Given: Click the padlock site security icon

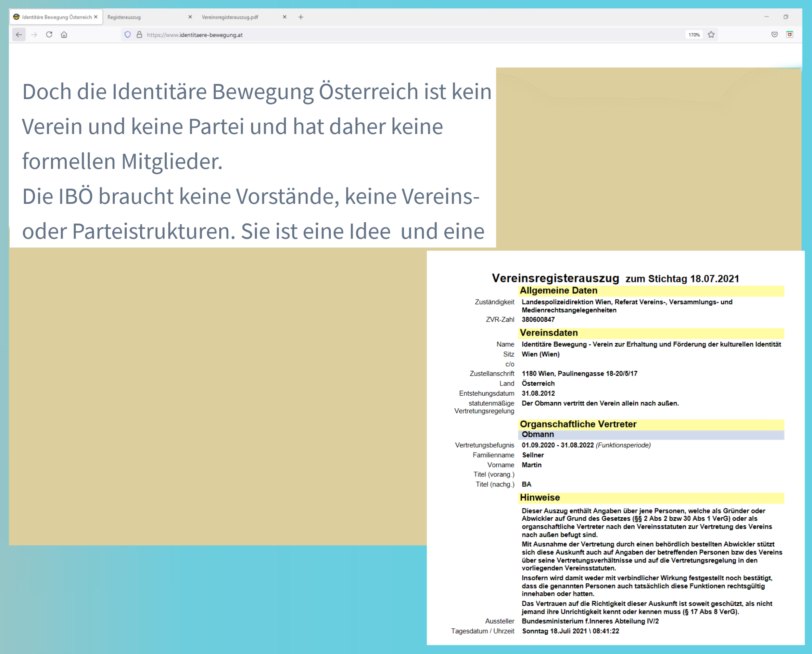Looking at the screenshot, I should [x=139, y=35].
